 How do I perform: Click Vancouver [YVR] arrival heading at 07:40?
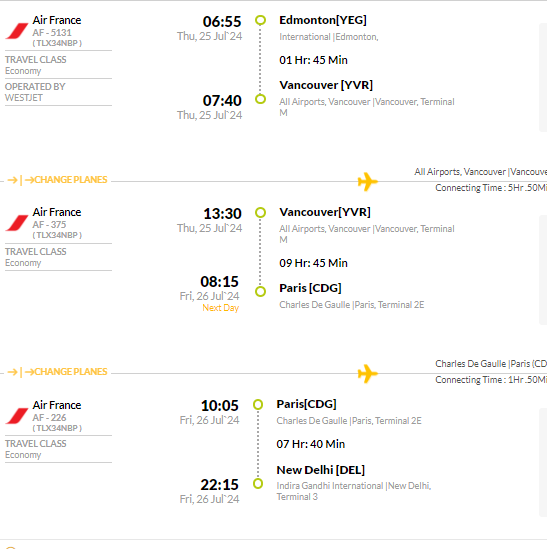(x=326, y=85)
